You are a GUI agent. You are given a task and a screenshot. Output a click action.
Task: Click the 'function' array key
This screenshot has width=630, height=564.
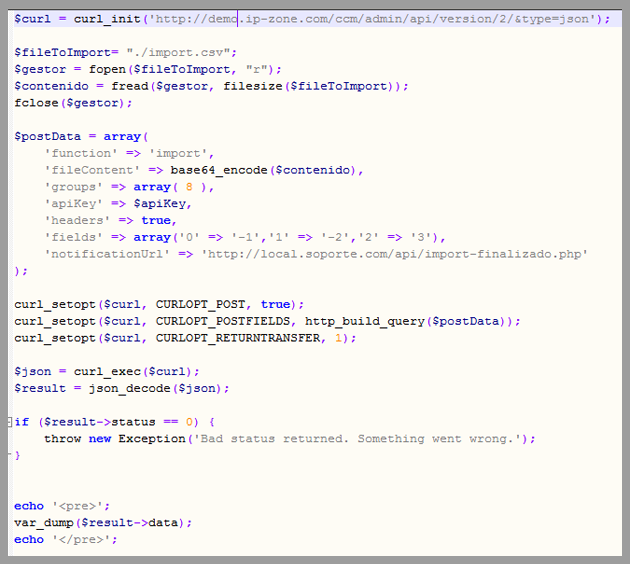(81, 153)
